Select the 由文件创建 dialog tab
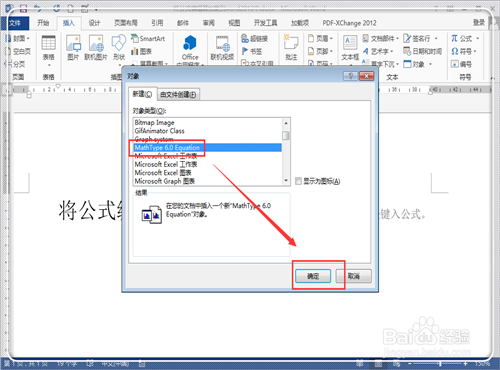The width and height of the screenshot is (500, 370). [178, 95]
